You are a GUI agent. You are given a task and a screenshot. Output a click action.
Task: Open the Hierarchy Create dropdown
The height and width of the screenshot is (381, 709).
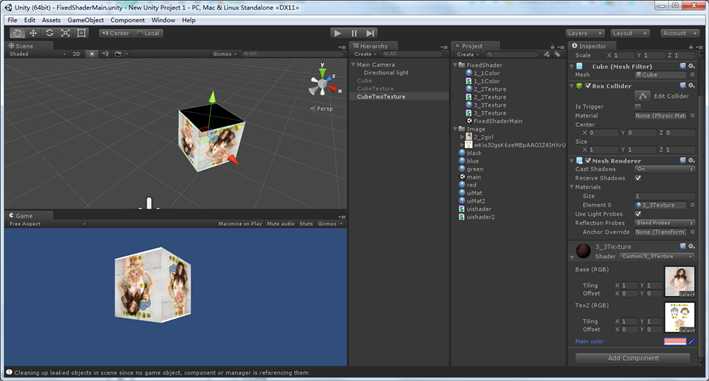(x=364, y=54)
